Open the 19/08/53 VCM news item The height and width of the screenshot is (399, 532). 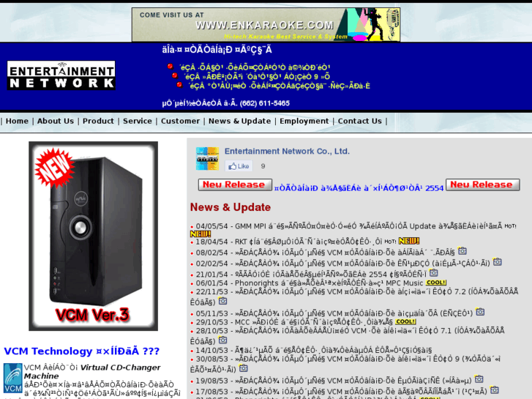(x=333, y=381)
